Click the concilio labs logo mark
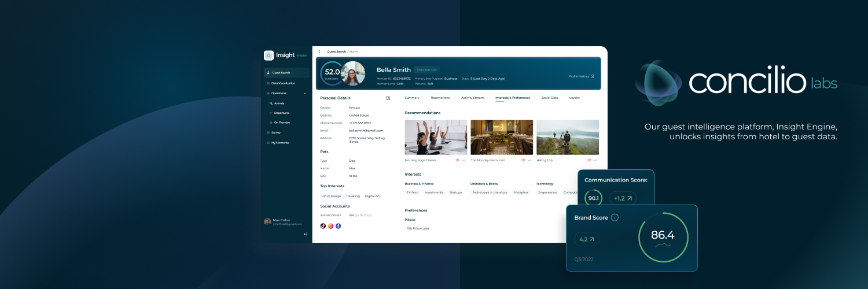The width and height of the screenshot is (868, 289). pyautogui.click(x=658, y=83)
